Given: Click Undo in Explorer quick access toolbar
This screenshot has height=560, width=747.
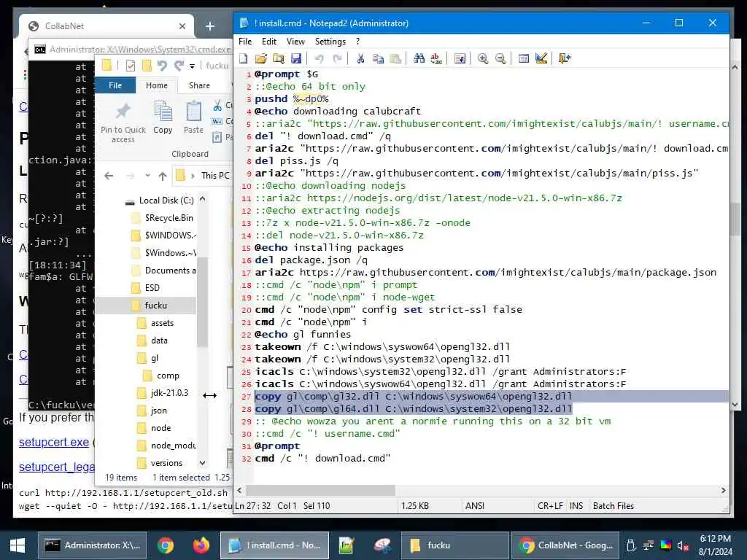Looking at the screenshot, I should point(163,66).
